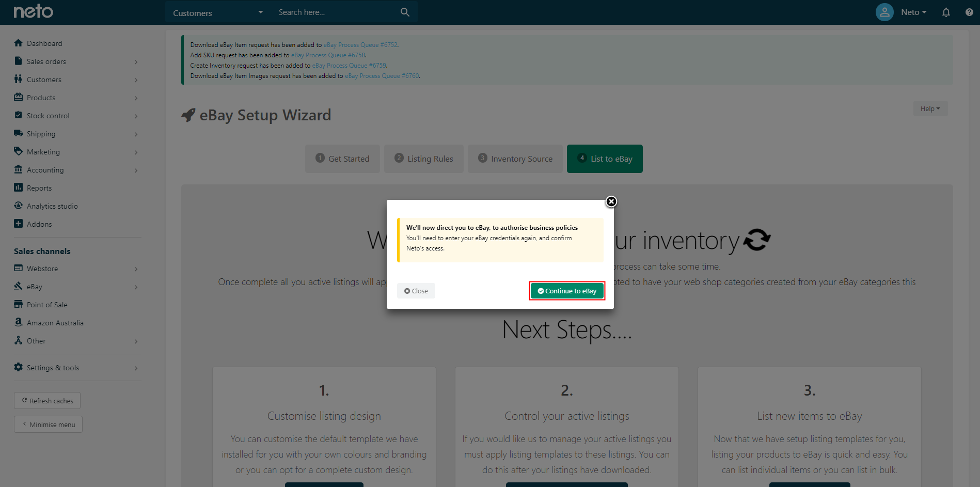Open Analytics studio in the sidebar
The height and width of the screenshot is (487, 980).
[x=52, y=206]
